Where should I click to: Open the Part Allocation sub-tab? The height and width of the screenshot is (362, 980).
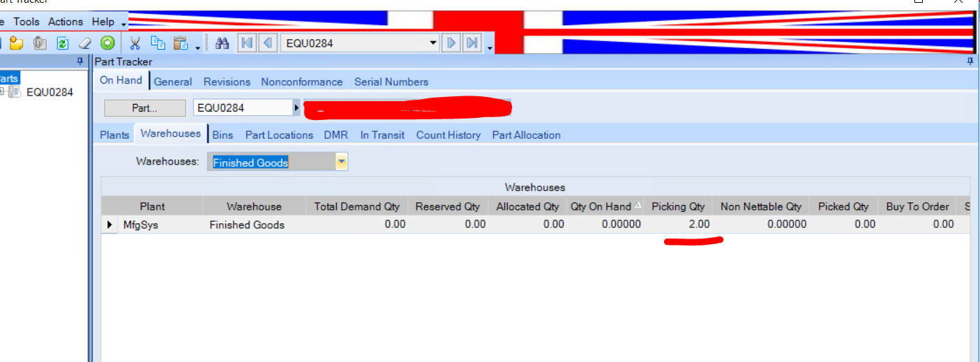[x=527, y=135]
